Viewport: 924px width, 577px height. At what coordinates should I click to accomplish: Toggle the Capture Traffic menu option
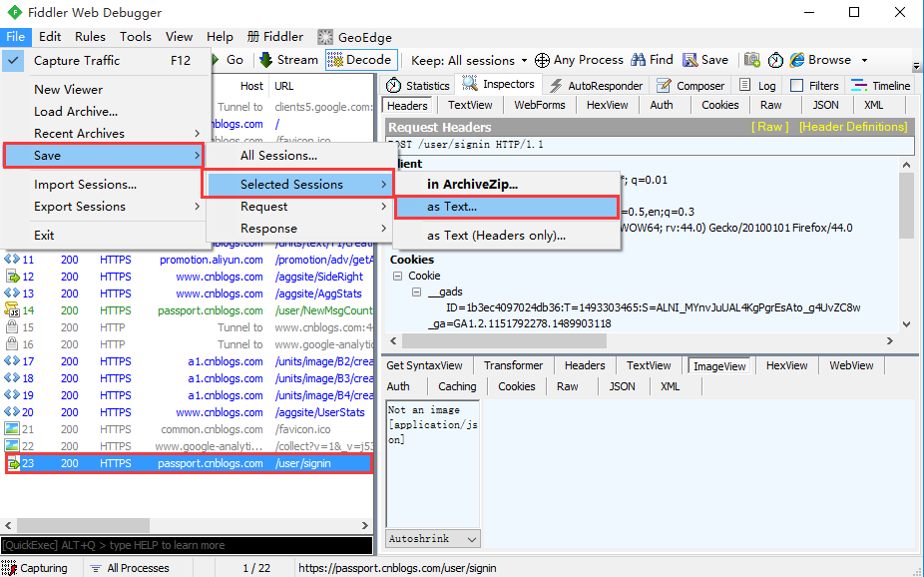point(77,60)
